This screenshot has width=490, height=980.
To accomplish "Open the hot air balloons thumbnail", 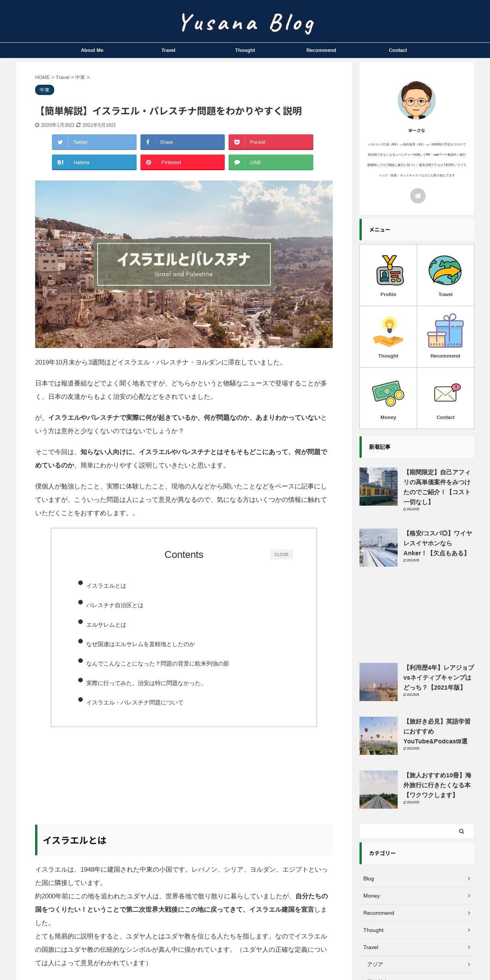I will 379,736.
